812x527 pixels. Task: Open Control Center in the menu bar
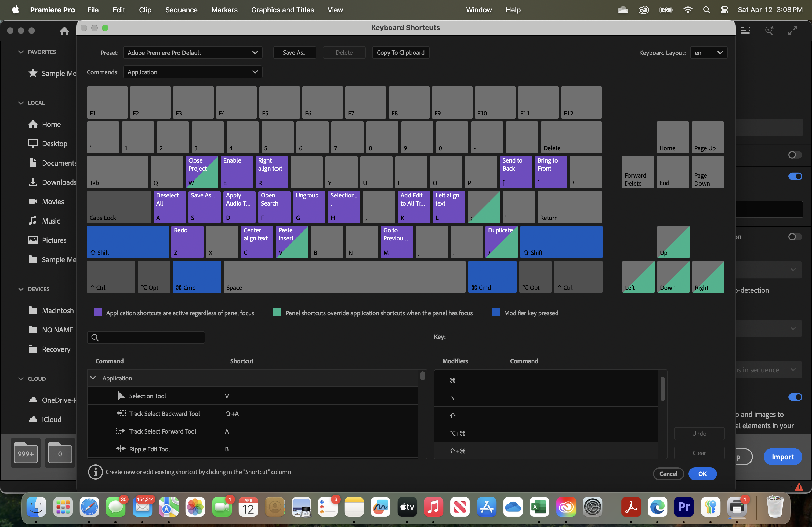[x=724, y=10]
